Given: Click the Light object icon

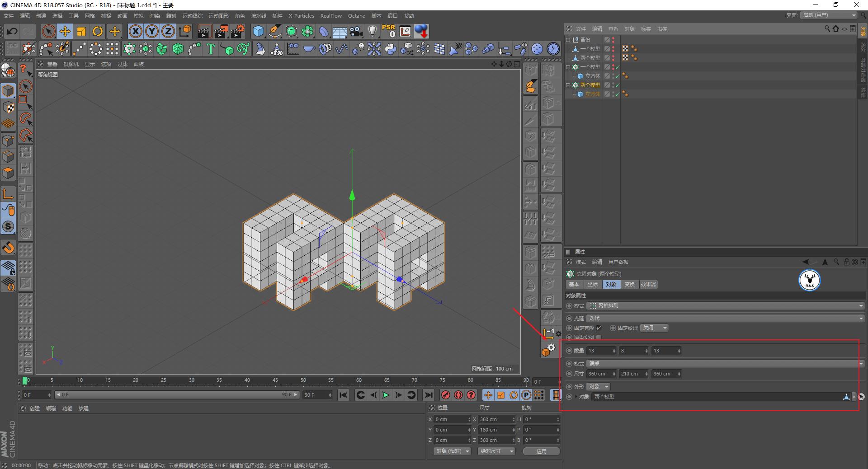Looking at the screenshot, I should tap(372, 31).
